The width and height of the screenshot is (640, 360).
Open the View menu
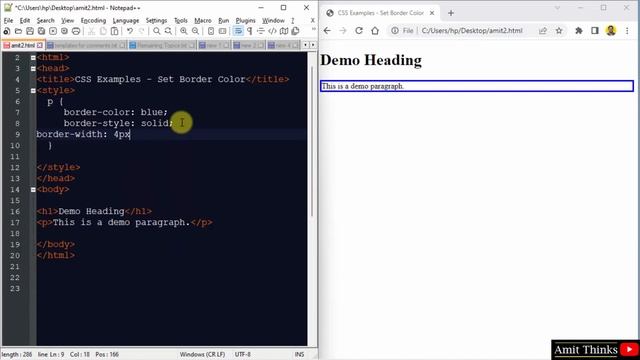(67, 20)
